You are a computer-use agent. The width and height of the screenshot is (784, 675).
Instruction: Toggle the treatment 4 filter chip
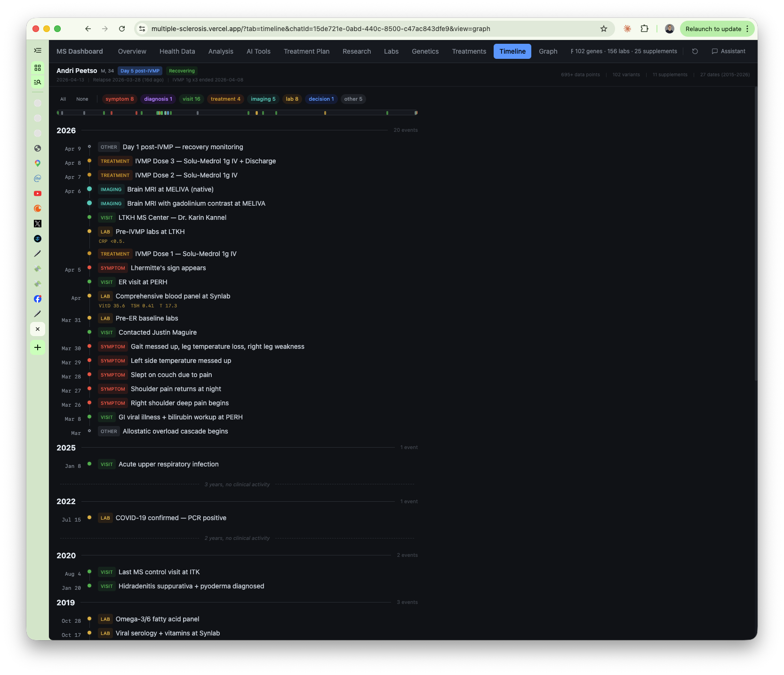coord(225,99)
